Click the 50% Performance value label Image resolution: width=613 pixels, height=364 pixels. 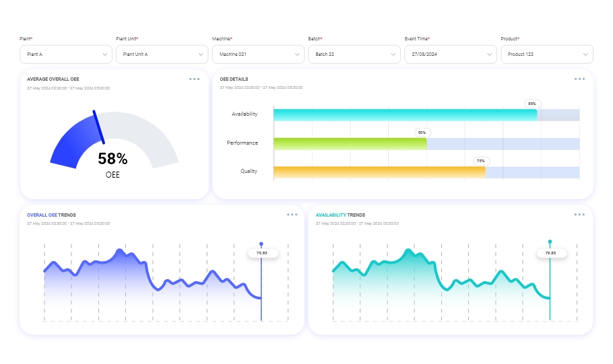[422, 133]
